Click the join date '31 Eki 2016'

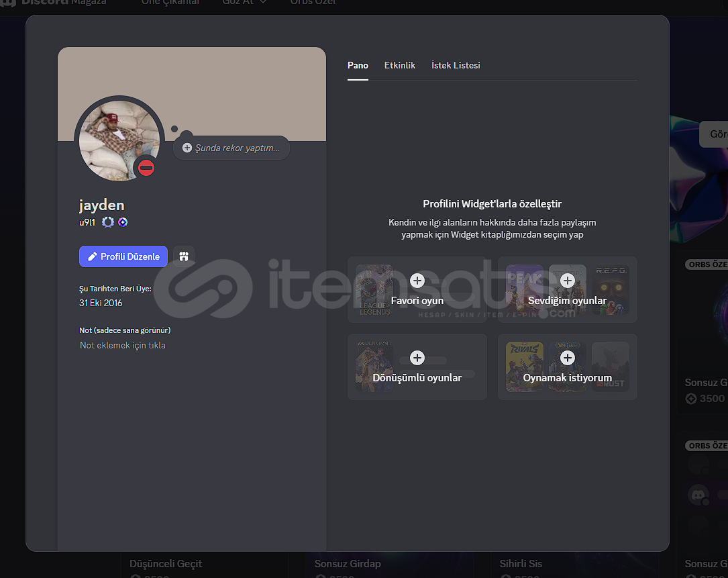pos(101,303)
